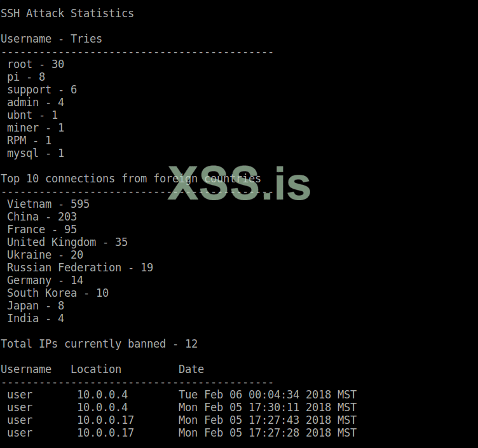
Task: Click the South Korea - 10 line
Action: 58,293
